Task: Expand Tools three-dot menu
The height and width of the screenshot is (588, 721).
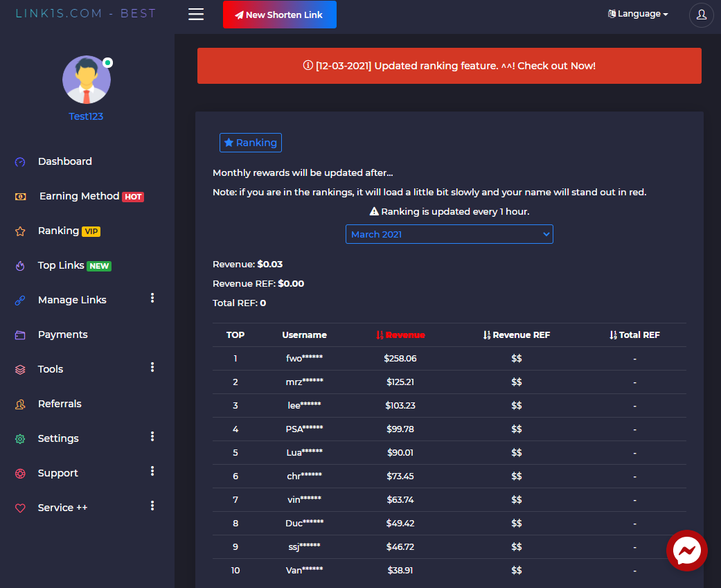Action: tap(152, 367)
